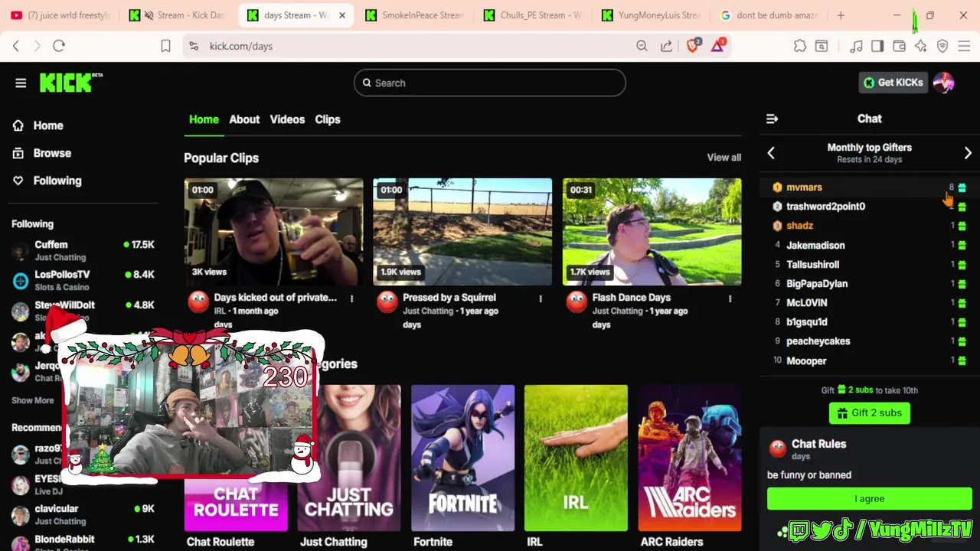
Task: Open a new browser tab
Action: tap(841, 15)
